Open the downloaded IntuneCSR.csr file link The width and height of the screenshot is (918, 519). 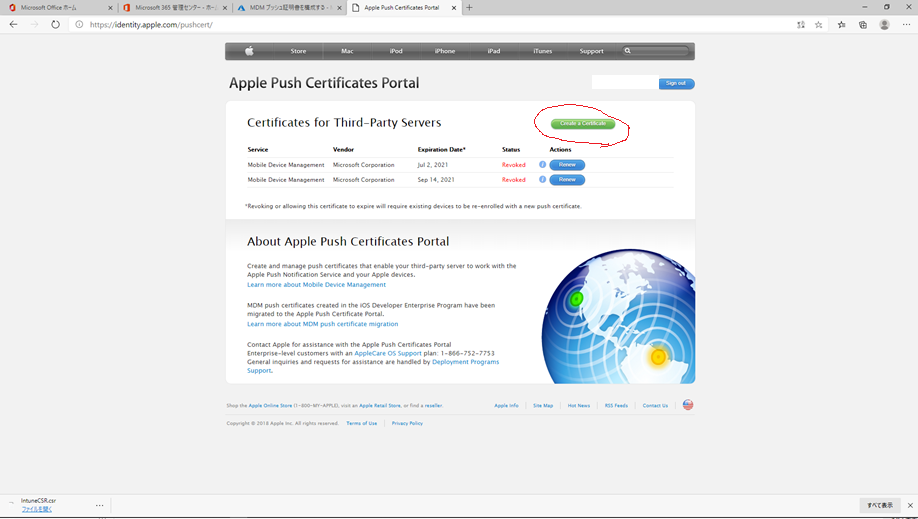point(37,509)
